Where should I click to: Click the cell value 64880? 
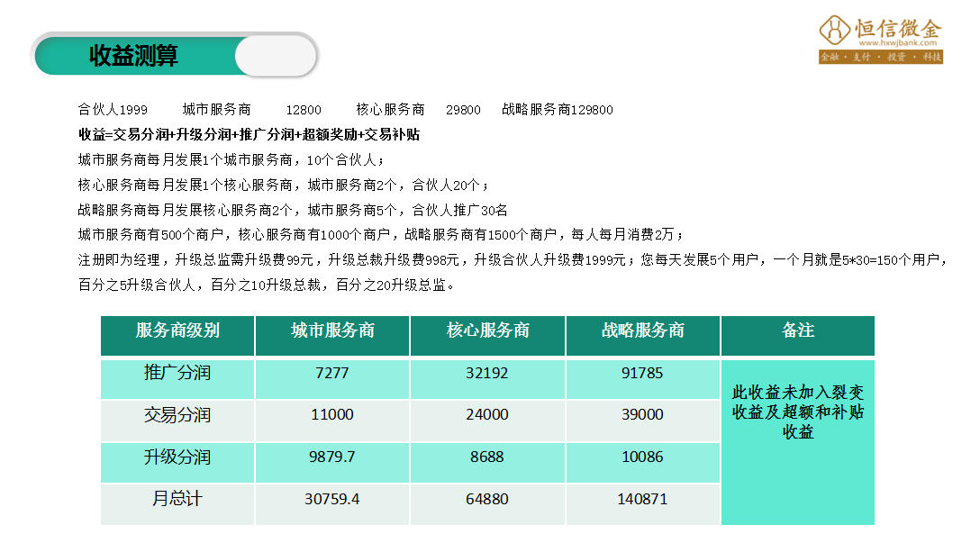(x=487, y=499)
